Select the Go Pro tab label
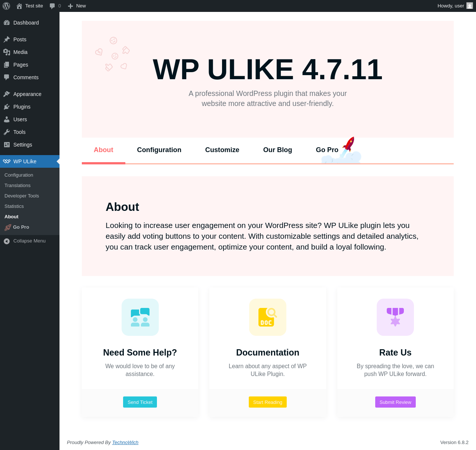Viewport: 476px width, 450px height. click(327, 150)
